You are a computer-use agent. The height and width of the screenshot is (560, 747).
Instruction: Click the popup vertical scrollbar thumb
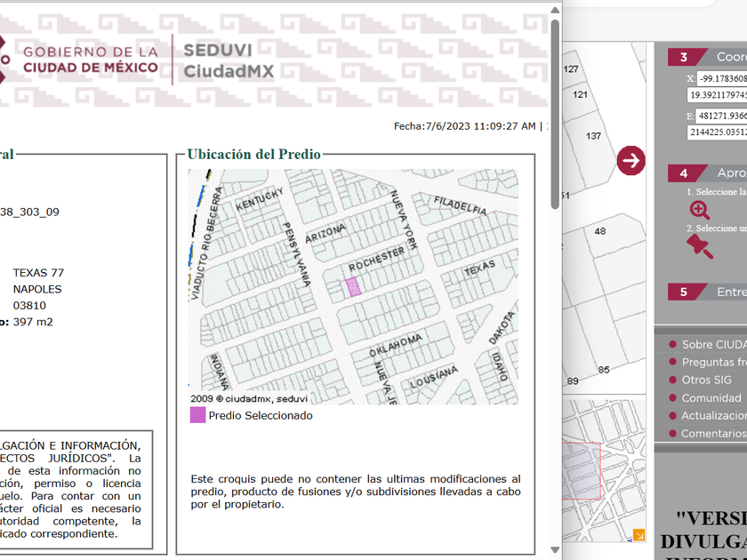click(x=555, y=114)
